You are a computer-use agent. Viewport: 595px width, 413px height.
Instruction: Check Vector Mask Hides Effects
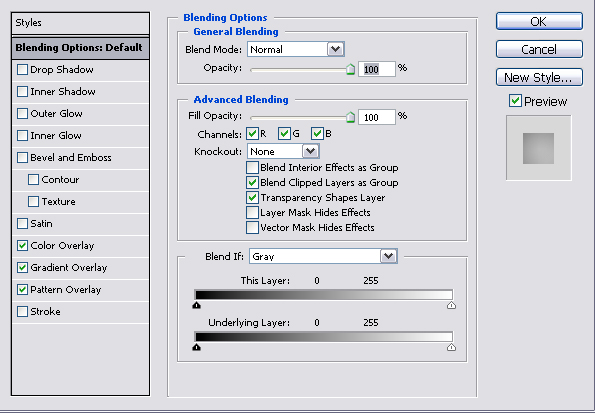point(252,227)
